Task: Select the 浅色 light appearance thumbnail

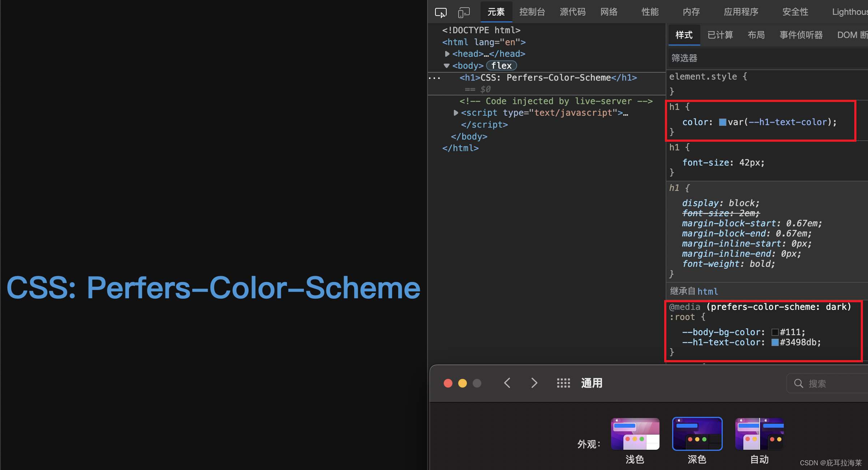Action: pyautogui.click(x=635, y=434)
